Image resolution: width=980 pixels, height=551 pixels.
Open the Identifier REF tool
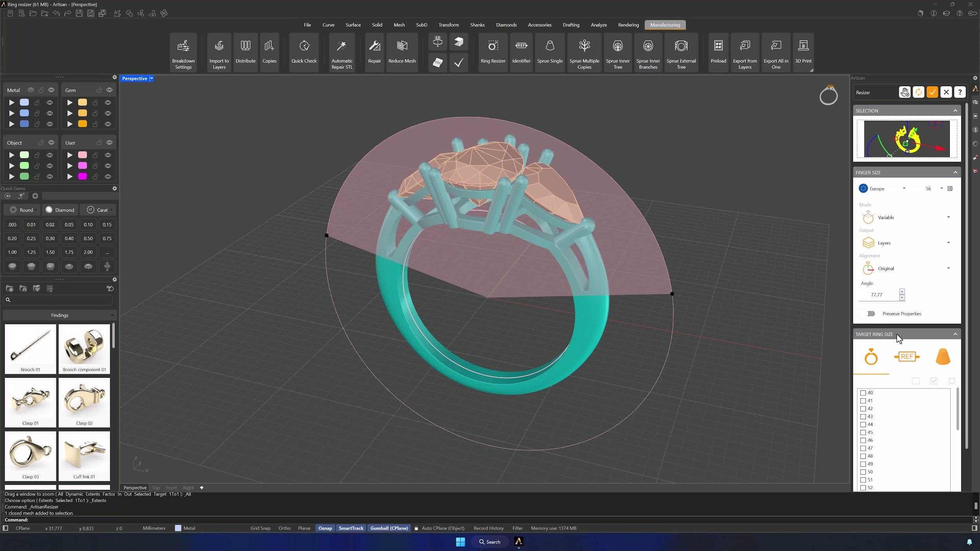(x=521, y=53)
